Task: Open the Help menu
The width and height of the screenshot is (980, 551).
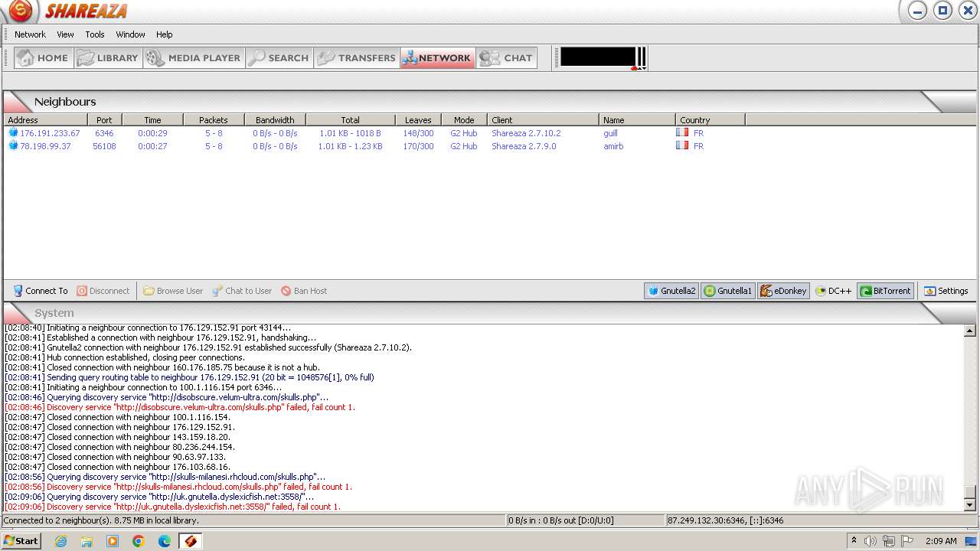Action: coord(165,34)
